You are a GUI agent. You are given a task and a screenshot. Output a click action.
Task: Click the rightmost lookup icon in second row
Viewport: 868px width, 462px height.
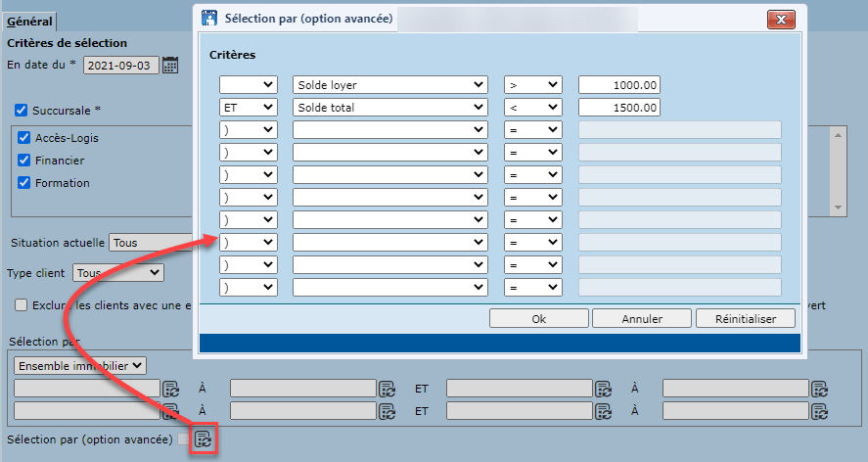coord(819,411)
